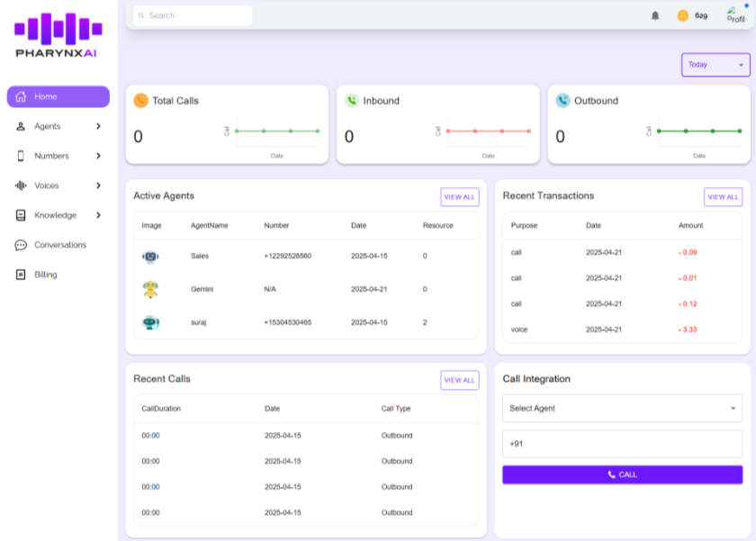Select the Sales agent robot avatar

click(x=150, y=257)
